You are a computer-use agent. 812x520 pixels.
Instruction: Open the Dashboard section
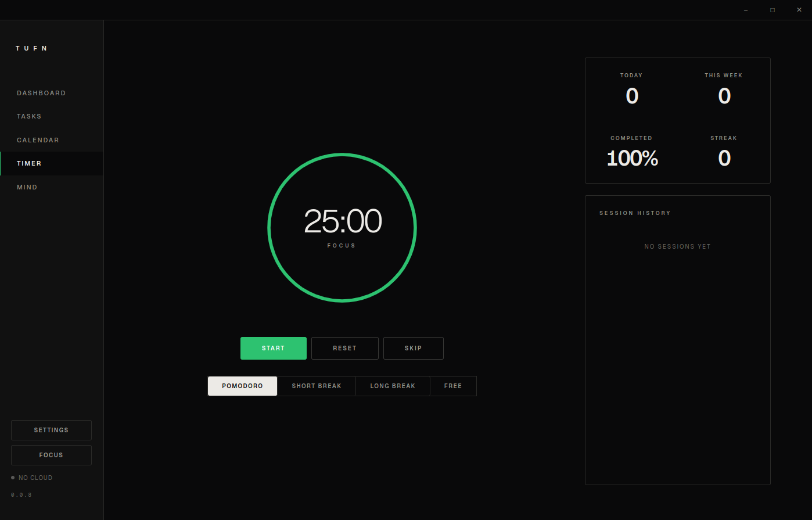click(41, 93)
